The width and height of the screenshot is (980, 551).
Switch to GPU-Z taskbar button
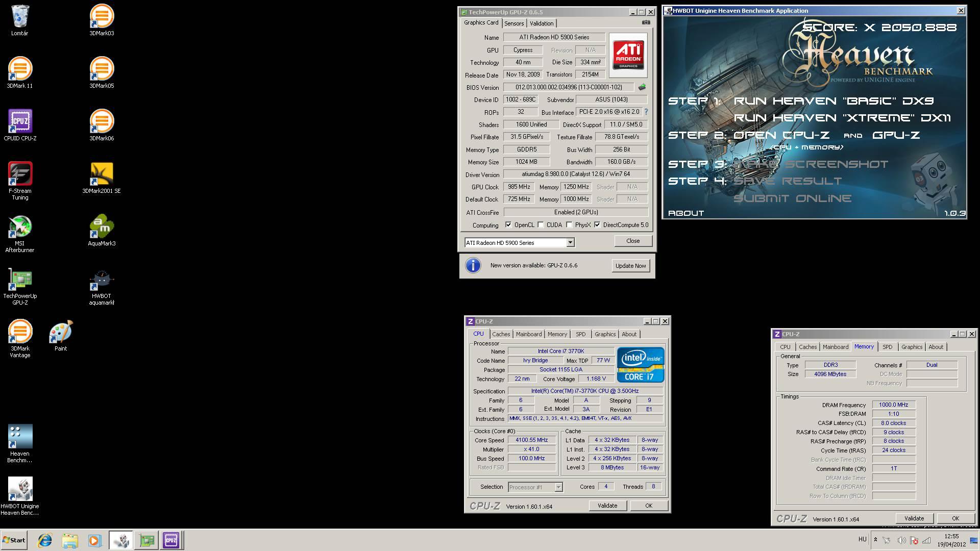146,540
